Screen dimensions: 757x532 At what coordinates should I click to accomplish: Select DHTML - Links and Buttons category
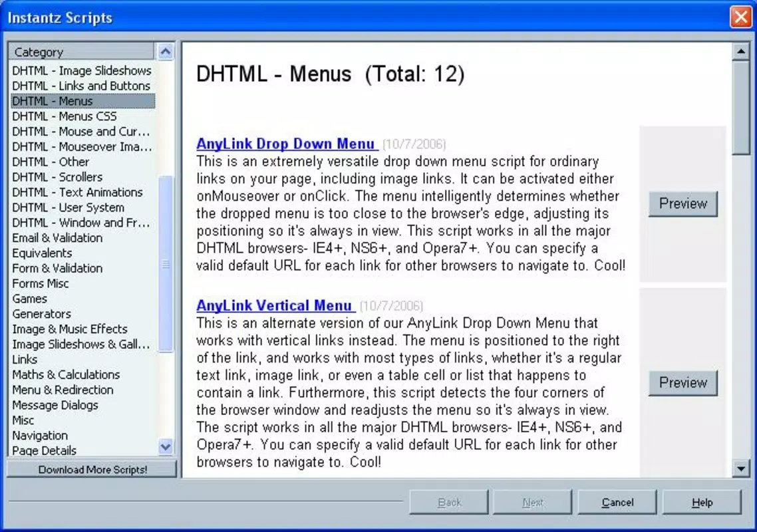(x=82, y=86)
